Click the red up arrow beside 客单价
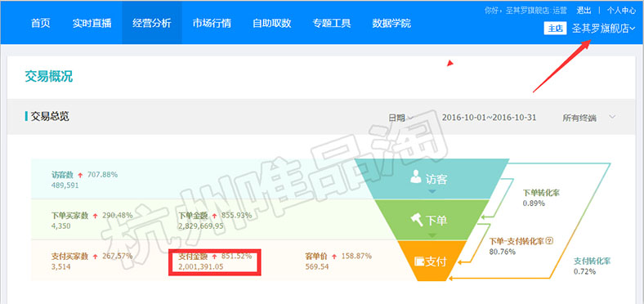The height and width of the screenshot is (304, 644). pyautogui.click(x=334, y=257)
